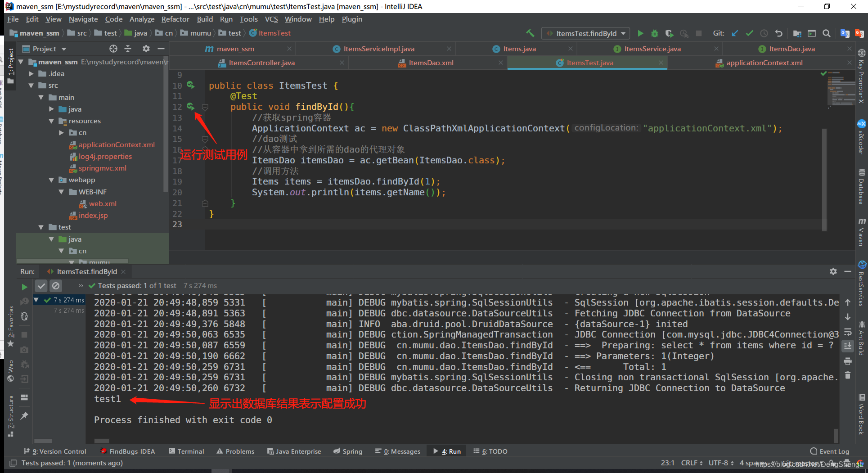This screenshot has width=868, height=473.
Task: Toggle scroll to end of console
Action: click(x=848, y=346)
